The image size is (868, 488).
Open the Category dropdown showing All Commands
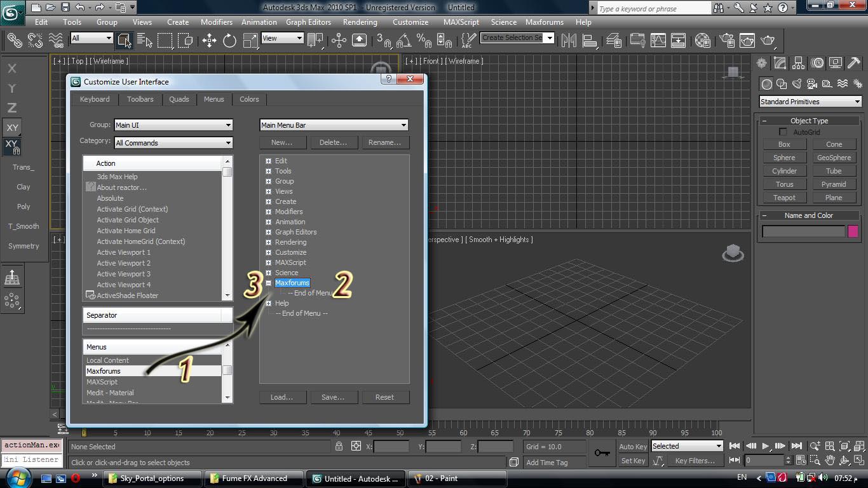173,143
